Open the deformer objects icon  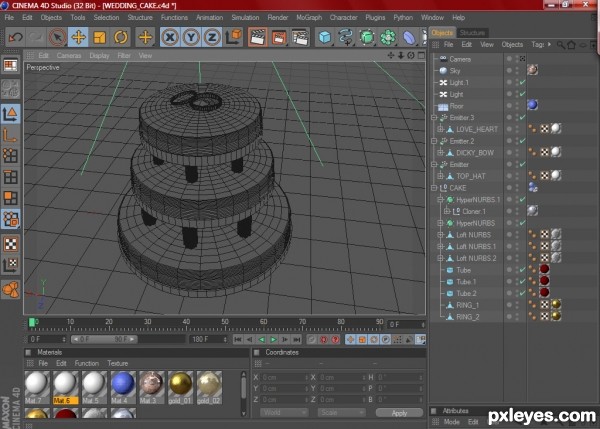(409, 37)
